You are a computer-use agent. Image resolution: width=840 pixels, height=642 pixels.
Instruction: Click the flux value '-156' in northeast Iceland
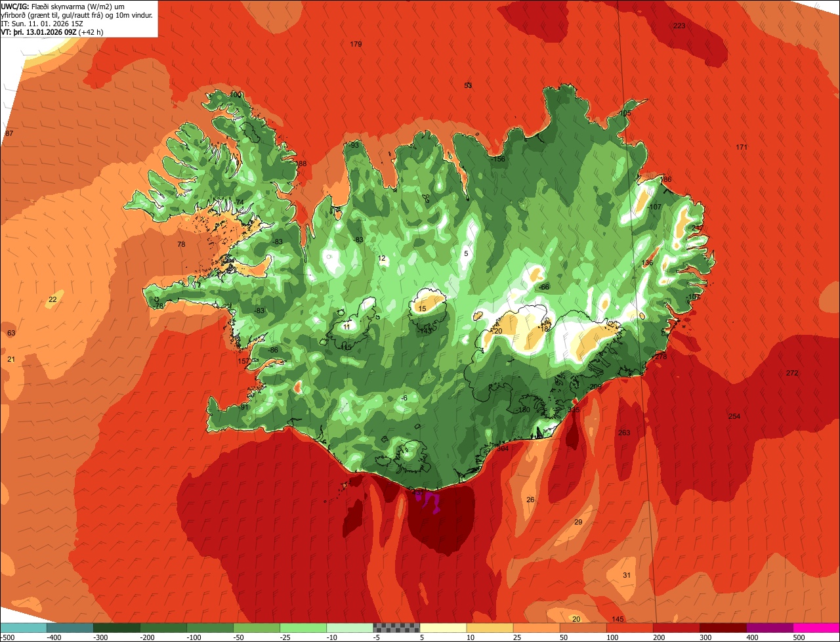tap(498, 159)
